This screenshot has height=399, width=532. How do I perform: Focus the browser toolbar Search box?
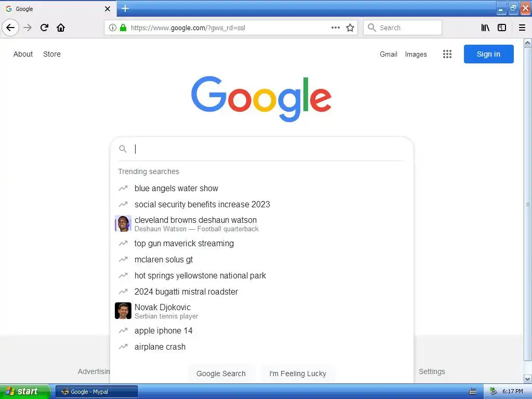(x=403, y=28)
